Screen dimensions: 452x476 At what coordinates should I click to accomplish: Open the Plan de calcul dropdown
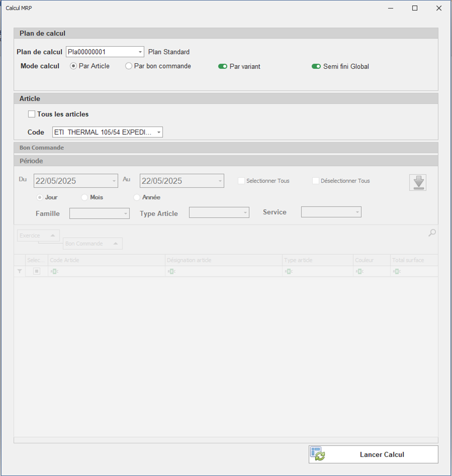click(x=140, y=52)
